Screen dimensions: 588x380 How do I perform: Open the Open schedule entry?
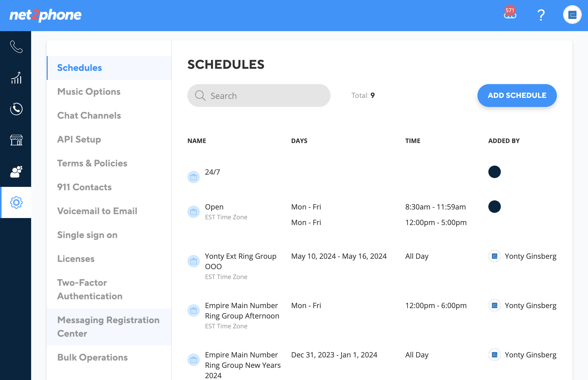214,207
